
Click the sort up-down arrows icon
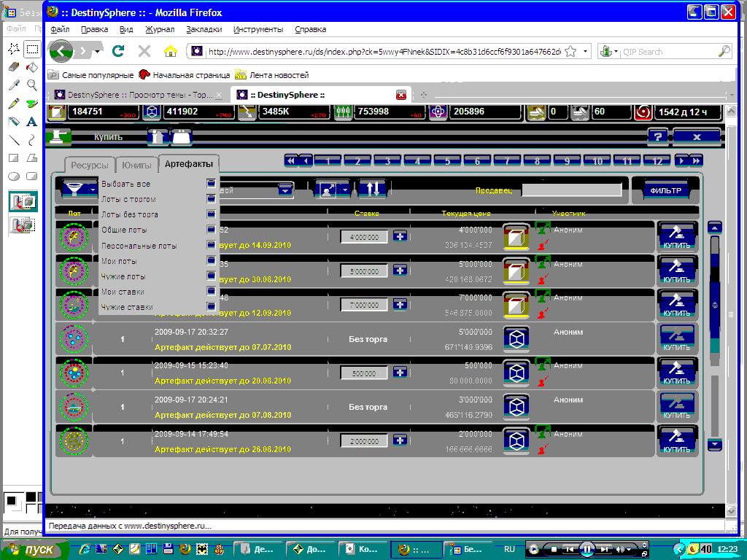tap(372, 189)
